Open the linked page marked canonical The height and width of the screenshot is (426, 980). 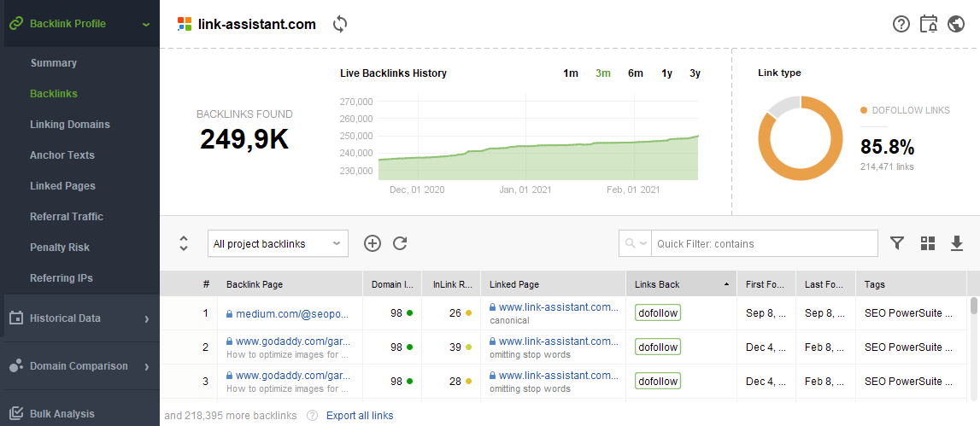click(x=558, y=307)
